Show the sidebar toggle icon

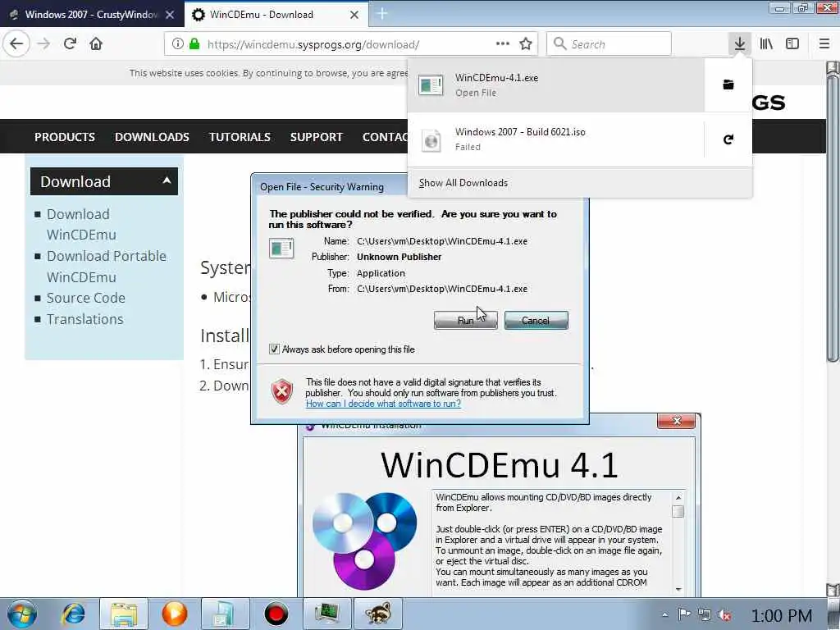792,43
